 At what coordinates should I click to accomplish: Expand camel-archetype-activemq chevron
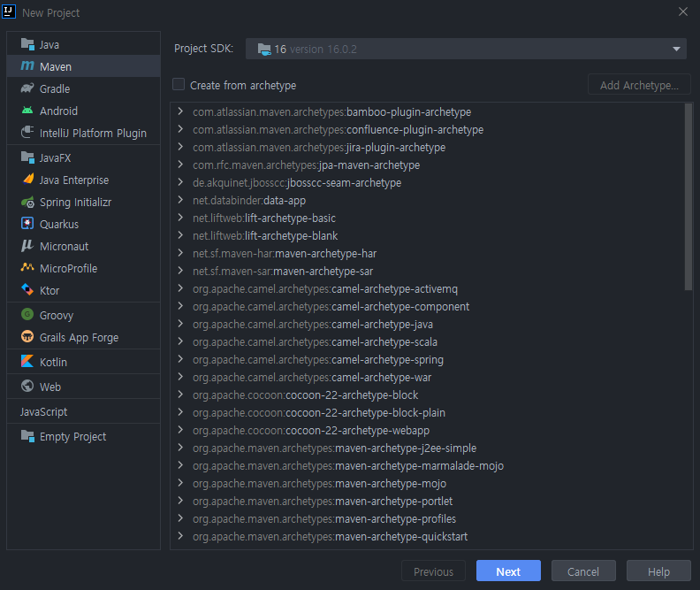pos(180,288)
